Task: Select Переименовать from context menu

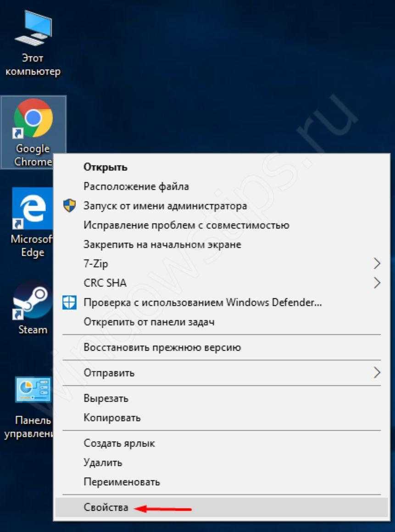Action: coord(122,482)
